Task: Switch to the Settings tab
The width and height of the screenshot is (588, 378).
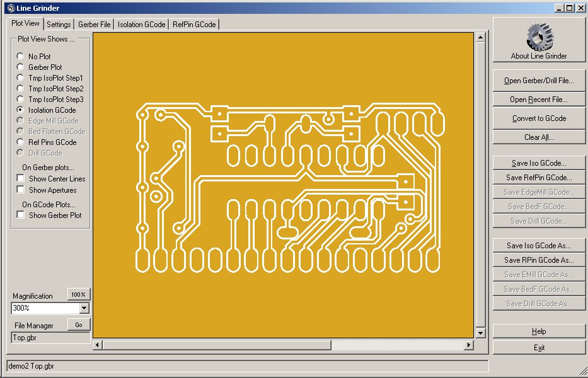Action: (59, 25)
